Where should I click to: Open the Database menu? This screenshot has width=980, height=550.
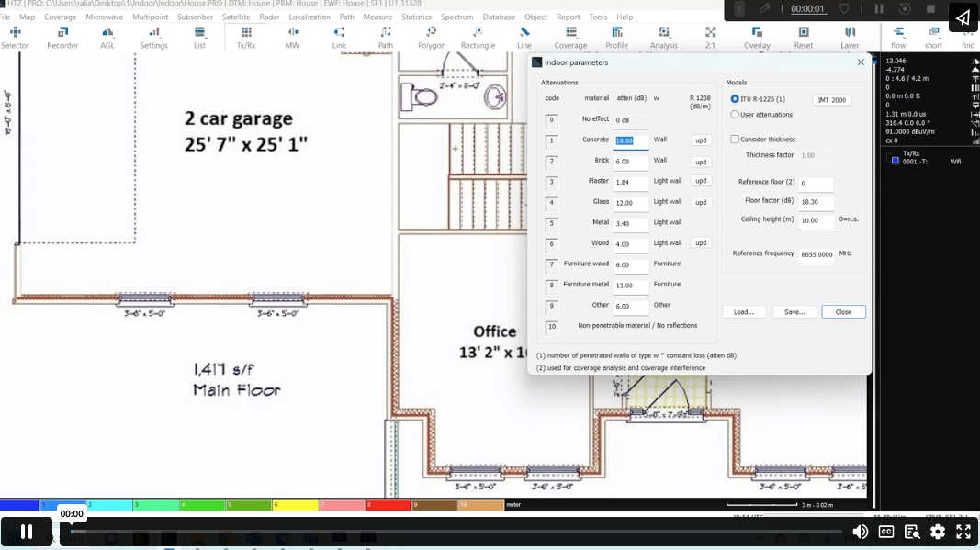[499, 17]
